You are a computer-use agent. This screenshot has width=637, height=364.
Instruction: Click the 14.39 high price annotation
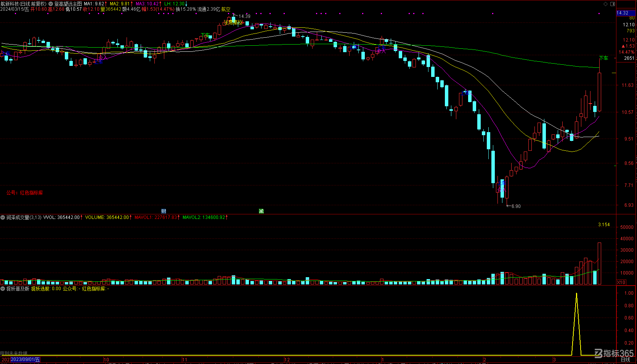click(244, 16)
